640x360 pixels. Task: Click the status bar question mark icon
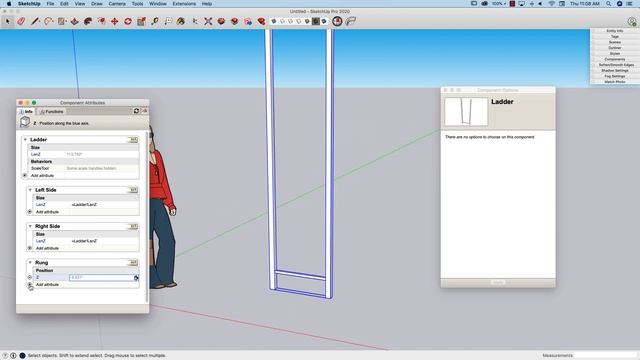pyautogui.click(x=5, y=356)
